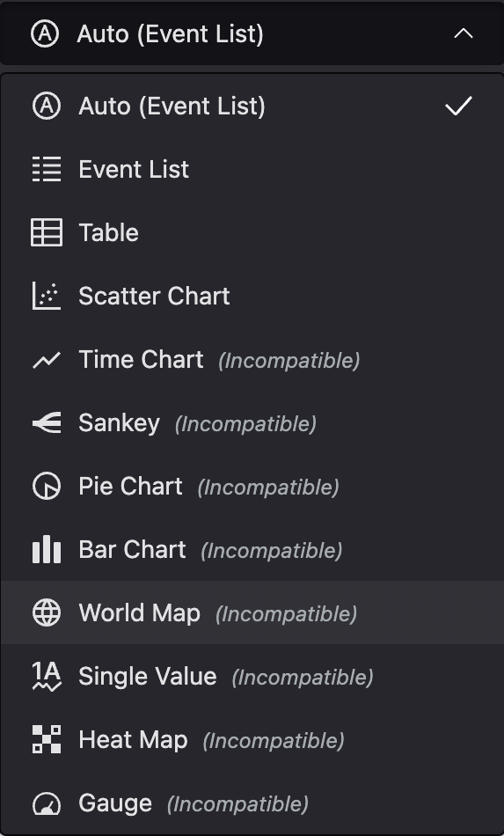
Task: Click the Pie Chart icon
Action: point(47,487)
